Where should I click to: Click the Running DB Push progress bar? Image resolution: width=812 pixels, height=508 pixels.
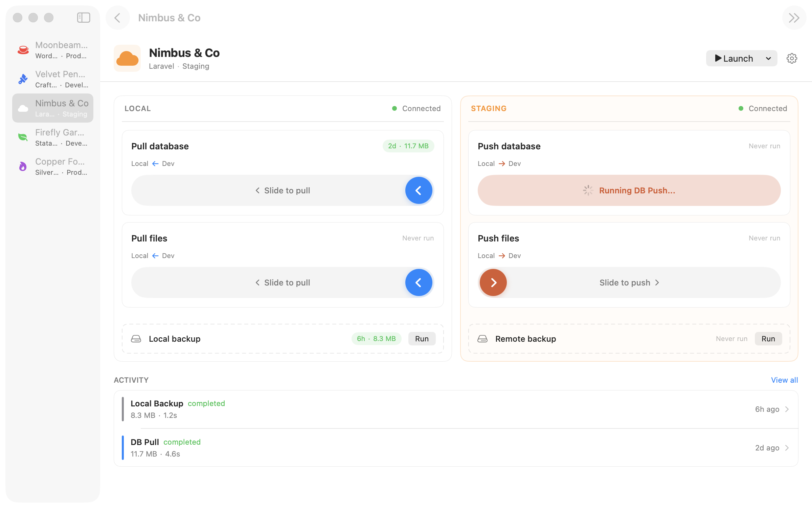tap(629, 190)
